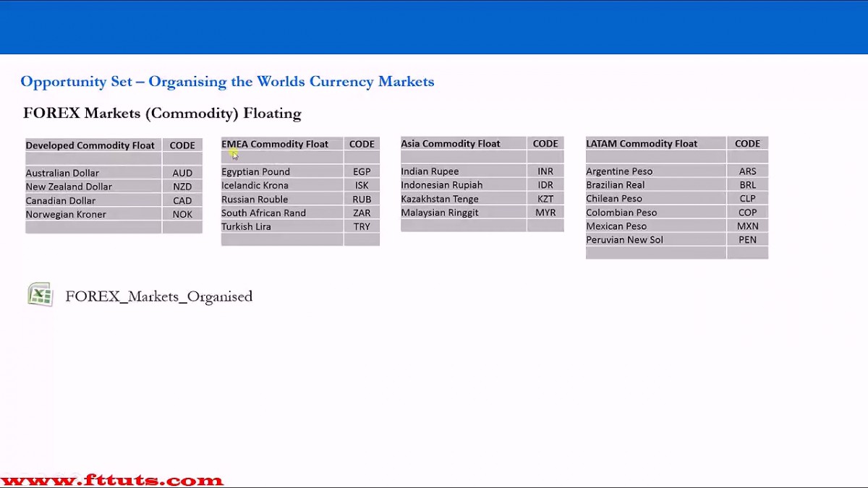
Task: Open the Excel file icon for FOREX_Markets_Organised
Action: 41,295
